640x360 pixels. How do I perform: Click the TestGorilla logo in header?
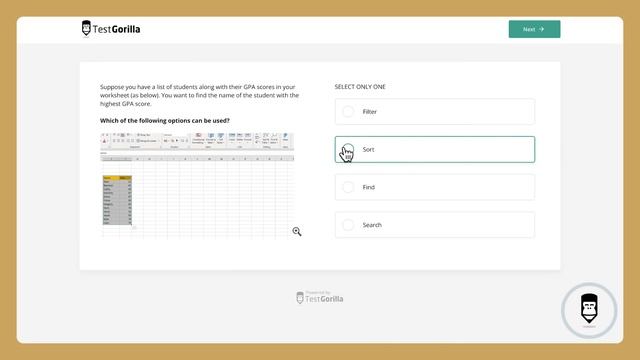(111, 29)
